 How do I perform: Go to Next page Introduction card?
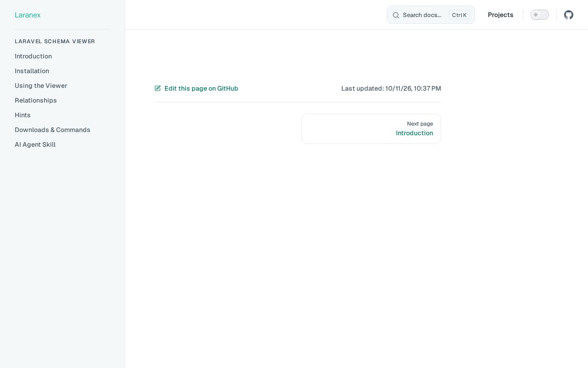click(x=371, y=129)
